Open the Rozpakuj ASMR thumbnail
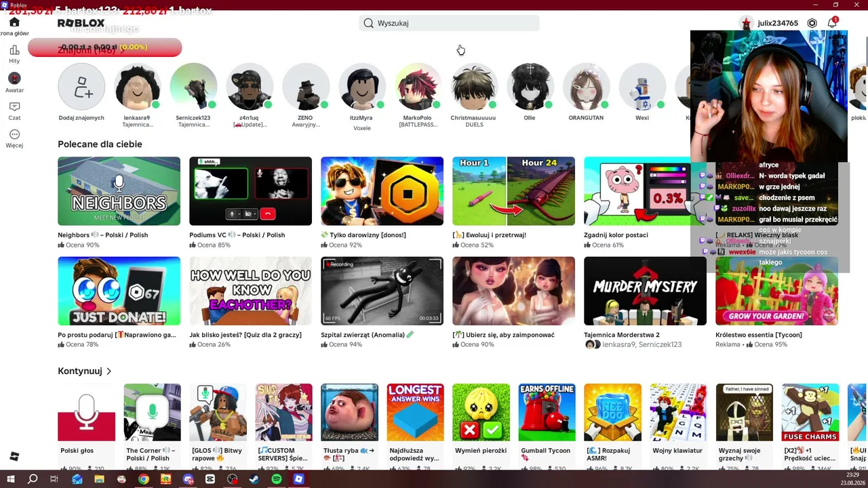The height and width of the screenshot is (488, 868). tap(612, 412)
